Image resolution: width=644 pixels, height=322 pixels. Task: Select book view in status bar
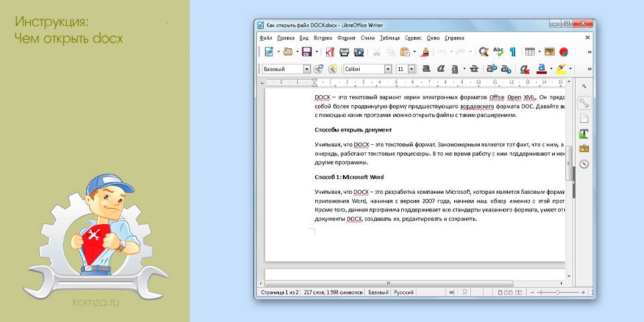point(519,292)
